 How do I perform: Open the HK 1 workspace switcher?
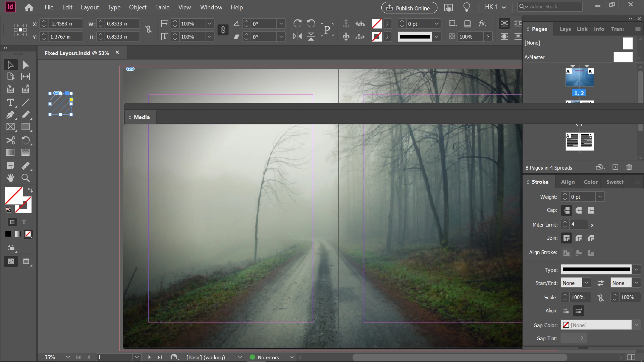coord(495,7)
